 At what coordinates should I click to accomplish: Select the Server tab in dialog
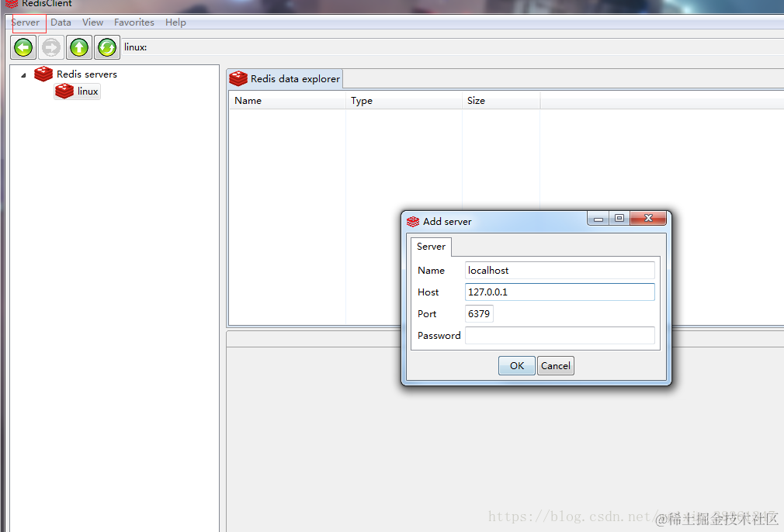[x=431, y=247]
